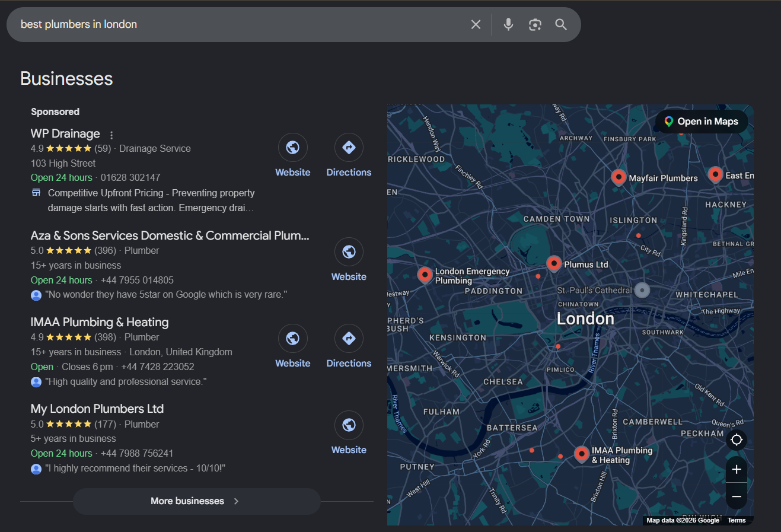This screenshot has width=781, height=532.
Task: Open the three-dot options for WP Drainage
Action: [111, 135]
